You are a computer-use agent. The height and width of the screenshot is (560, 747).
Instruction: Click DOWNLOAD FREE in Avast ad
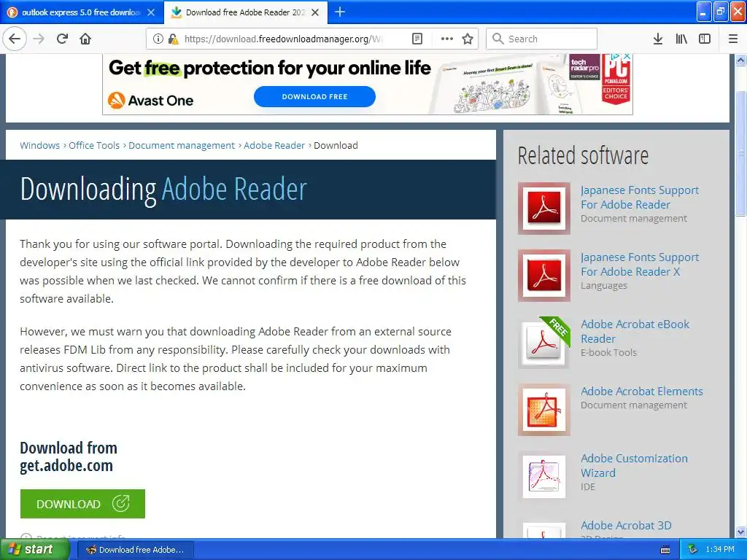click(x=314, y=97)
